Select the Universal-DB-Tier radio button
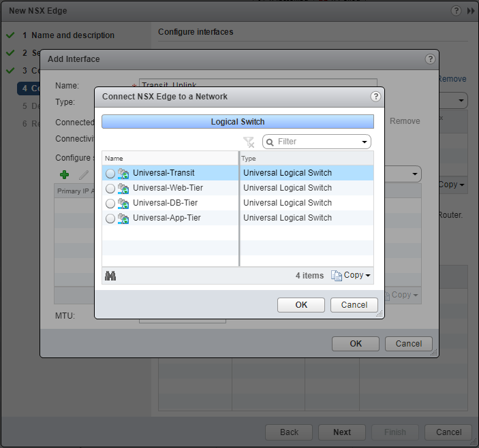479x448 pixels. point(110,204)
